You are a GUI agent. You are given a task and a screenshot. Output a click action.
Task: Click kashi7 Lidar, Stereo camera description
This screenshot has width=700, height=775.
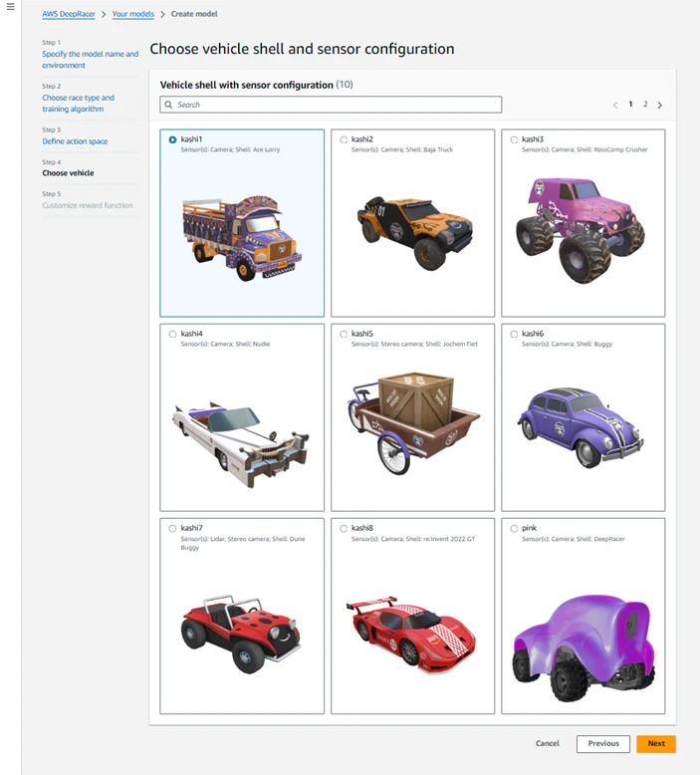click(243, 543)
